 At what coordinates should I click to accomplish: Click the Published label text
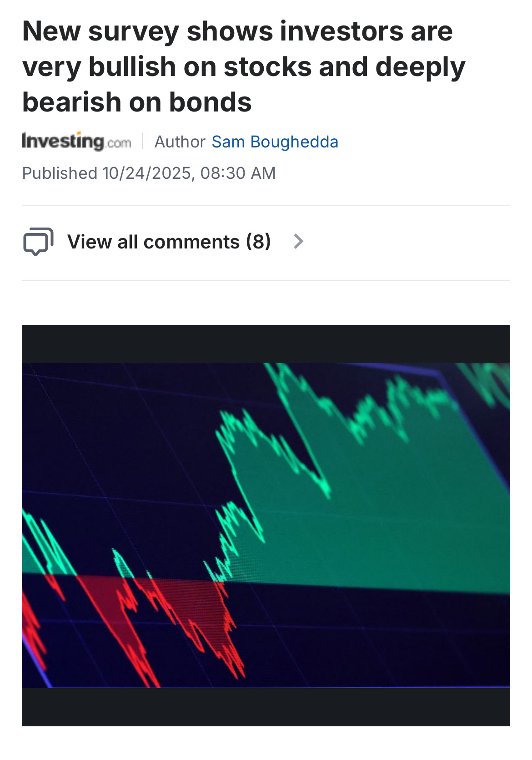[x=60, y=173]
